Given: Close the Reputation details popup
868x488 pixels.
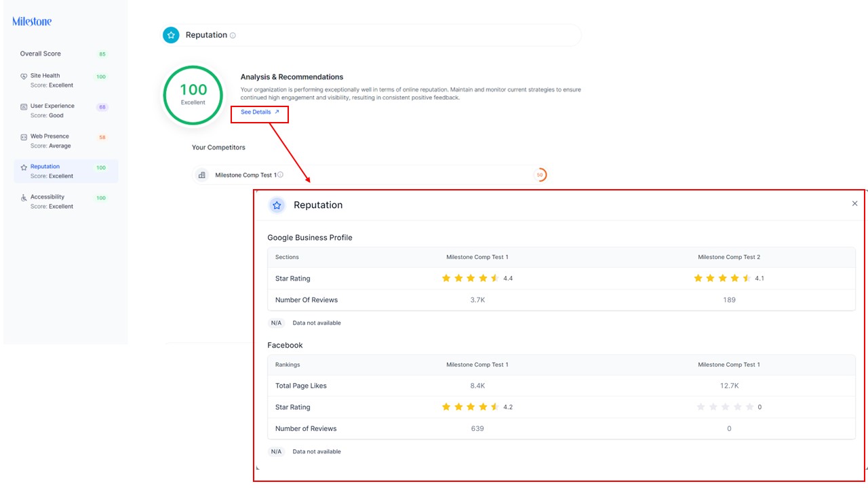Looking at the screenshot, I should [x=854, y=203].
